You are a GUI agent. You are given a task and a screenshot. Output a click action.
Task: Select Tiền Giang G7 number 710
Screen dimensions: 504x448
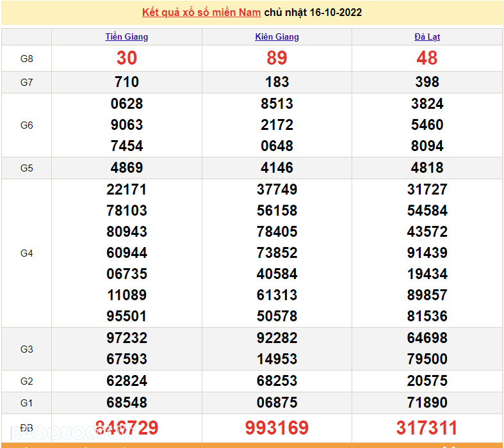(x=127, y=82)
